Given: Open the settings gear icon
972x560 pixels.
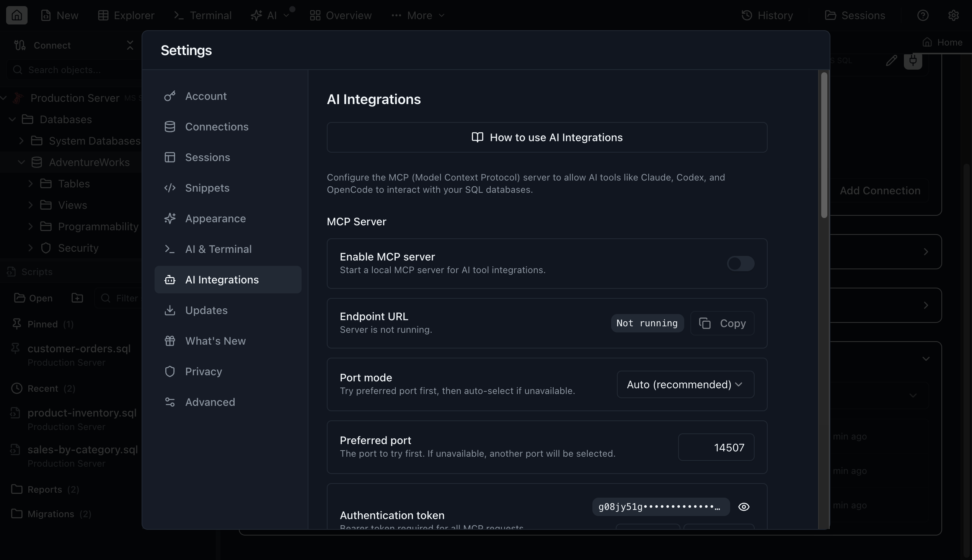Looking at the screenshot, I should coord(954,15).
